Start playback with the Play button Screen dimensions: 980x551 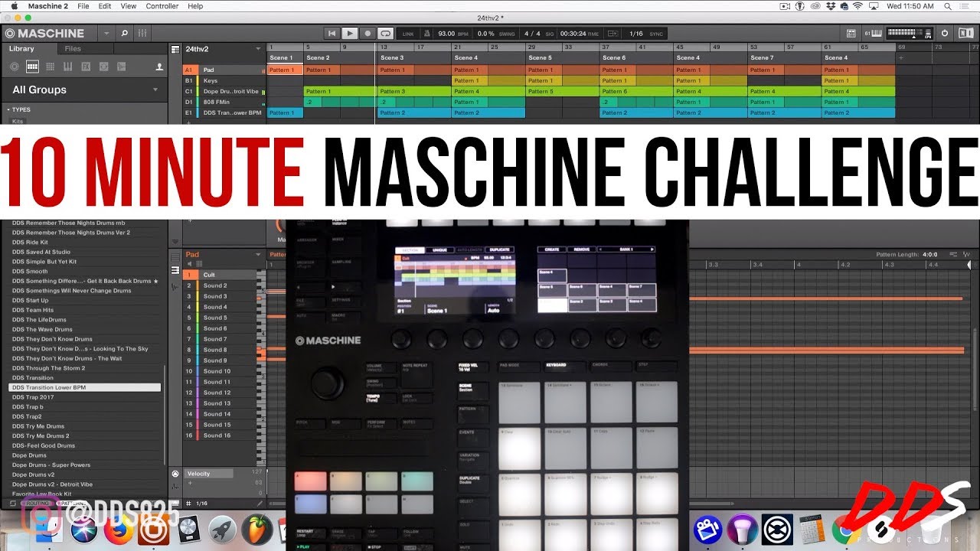point(349,33)
